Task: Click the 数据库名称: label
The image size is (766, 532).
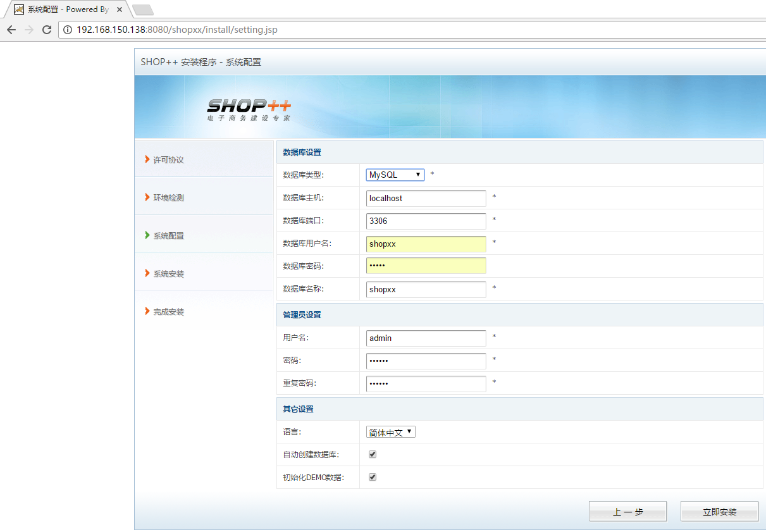Action: pos(303,289)
